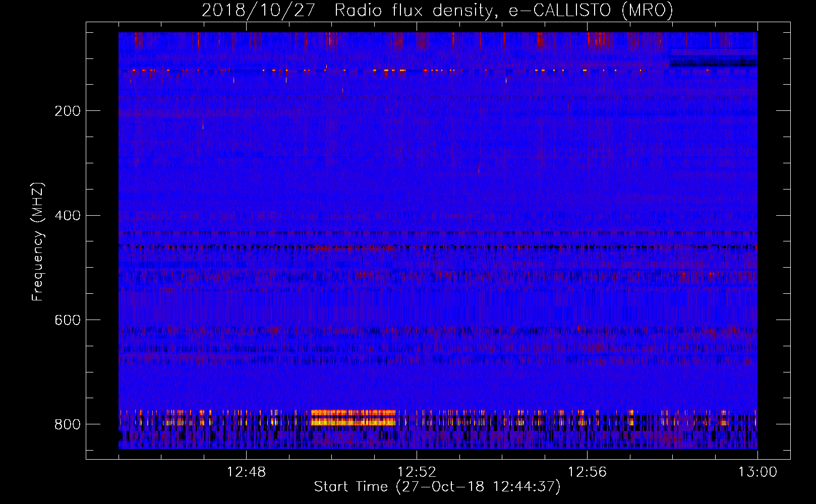Image resolution: width=816 pixels, height=504 pixels.
Task: Click the 13:00 time tick label
Action: pyautogui.click(x=757, y=472)
